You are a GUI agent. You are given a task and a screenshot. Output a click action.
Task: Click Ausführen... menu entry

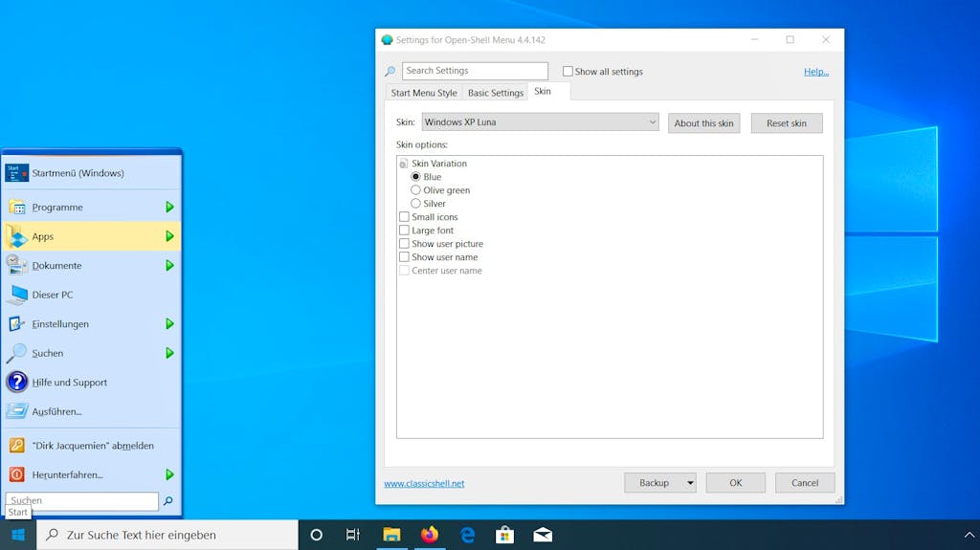coord(91,411)
